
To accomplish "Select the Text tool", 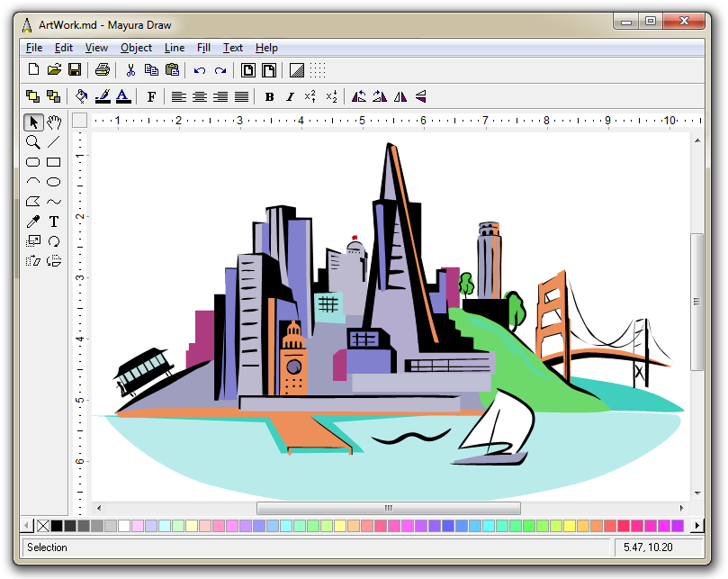I will coord(53,221).
